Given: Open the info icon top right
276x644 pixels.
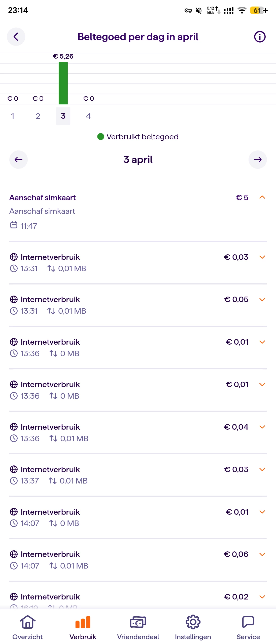Looking at the screenshot, I should pyautogui.click(x=260, y=37).
